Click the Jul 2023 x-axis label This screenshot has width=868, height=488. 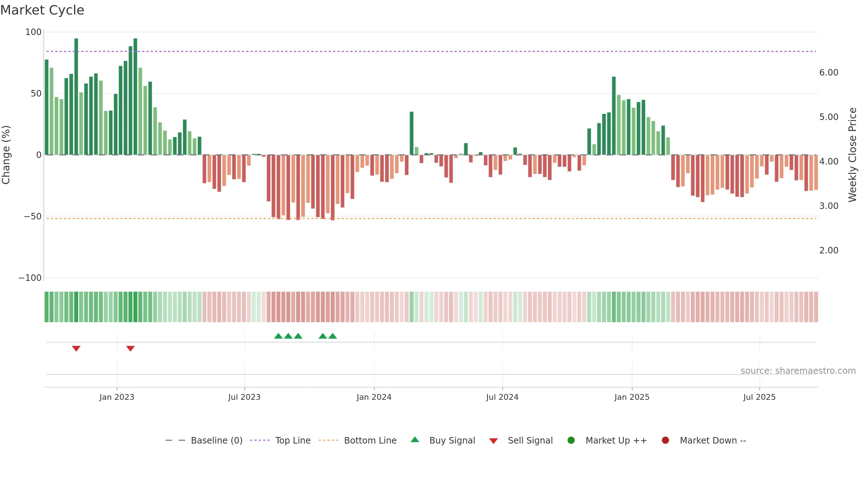coord(244,397)
